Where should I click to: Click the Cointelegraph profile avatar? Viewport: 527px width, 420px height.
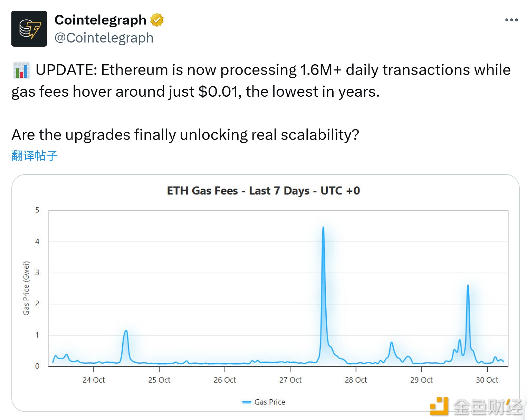(x=29, y=29)
